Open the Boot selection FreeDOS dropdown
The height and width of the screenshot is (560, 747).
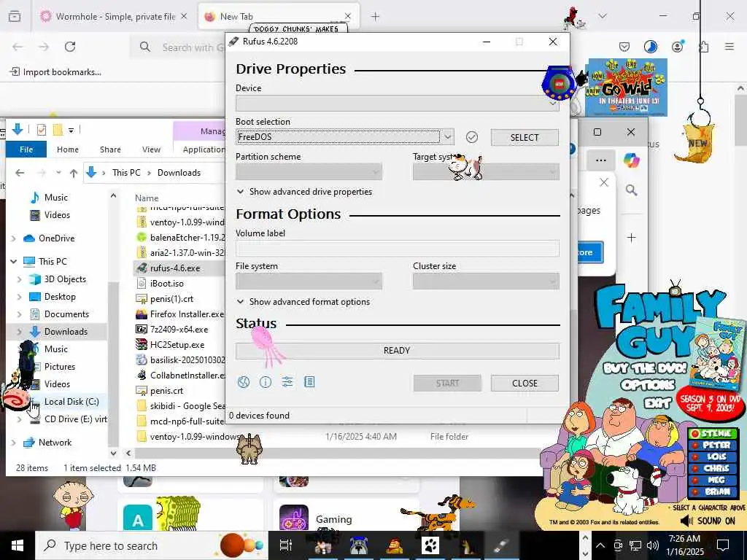click(x=345, y=137)
